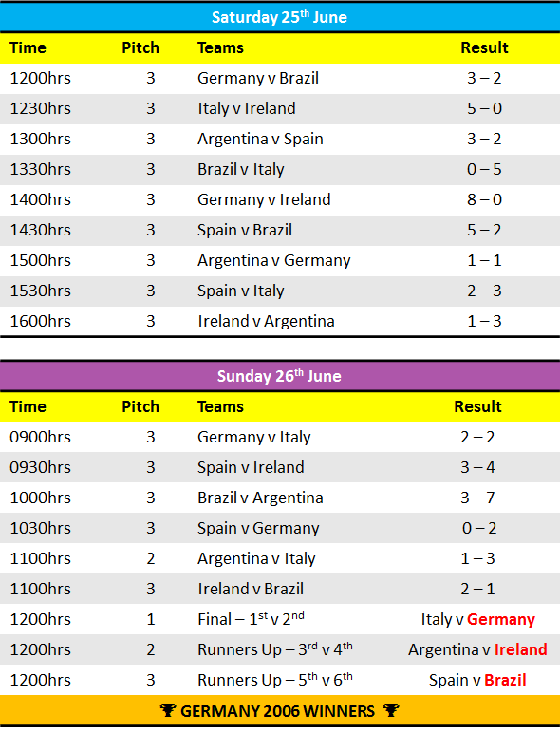Click the 8 – 0 result for Germany v Ireland
Image resolution: width=560 pixels, height=733 pixels.
pos(484,199)
